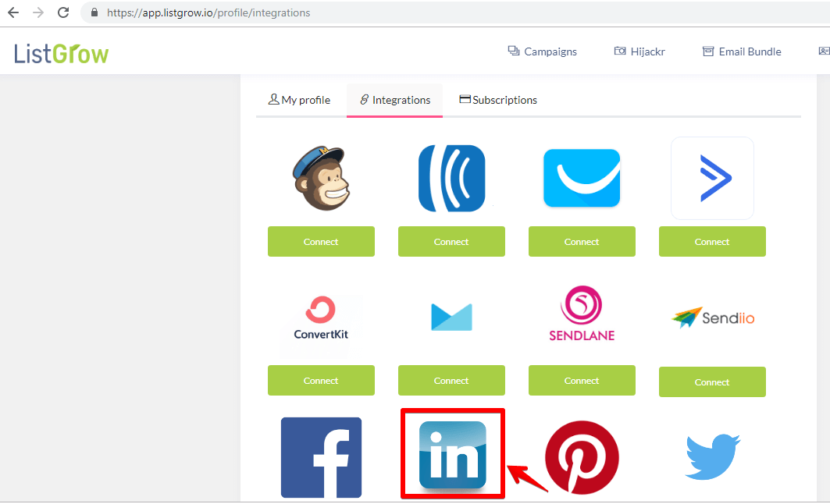The width and height of the screenshot is (830, 504).
Task: Select the Facebook integration icon
Action: 322,457
